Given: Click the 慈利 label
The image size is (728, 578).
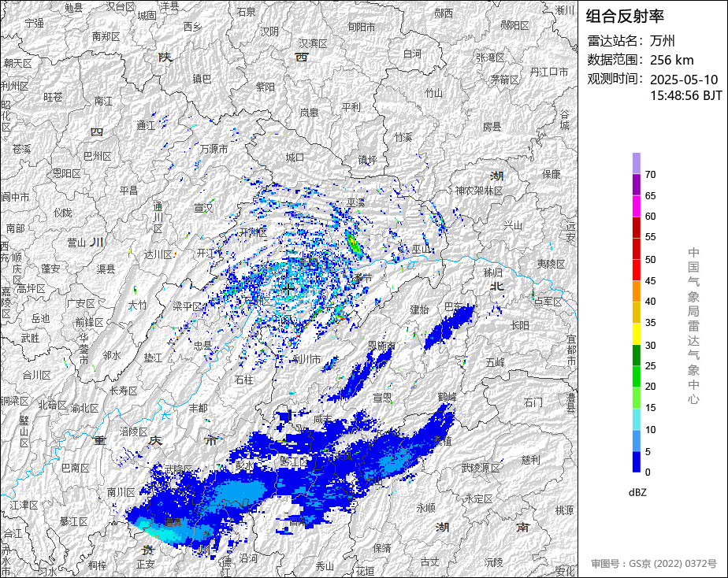Looking at the screenshot, I should click(x=531, y=459).
